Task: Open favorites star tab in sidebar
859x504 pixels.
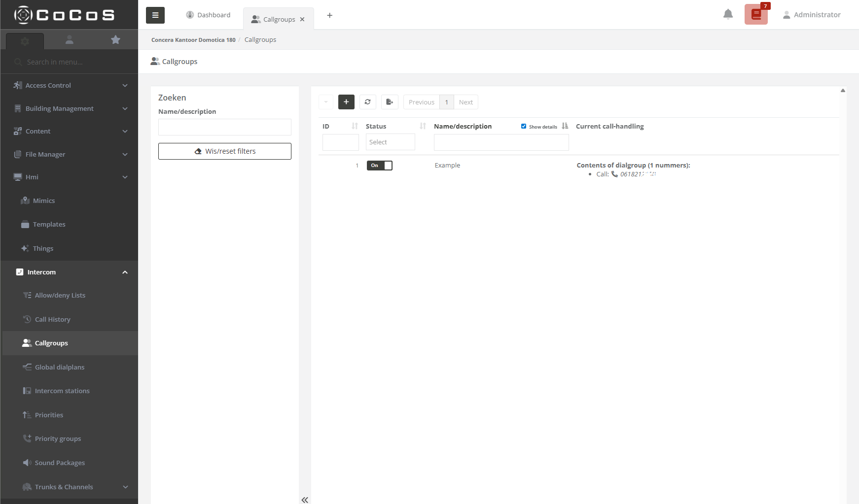Action: click(115, 40)
